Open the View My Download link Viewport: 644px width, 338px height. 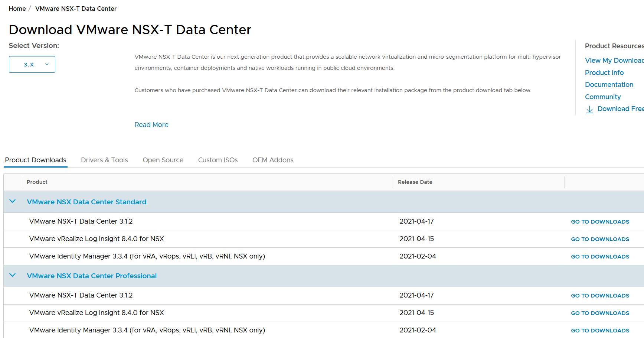(614, 61)
